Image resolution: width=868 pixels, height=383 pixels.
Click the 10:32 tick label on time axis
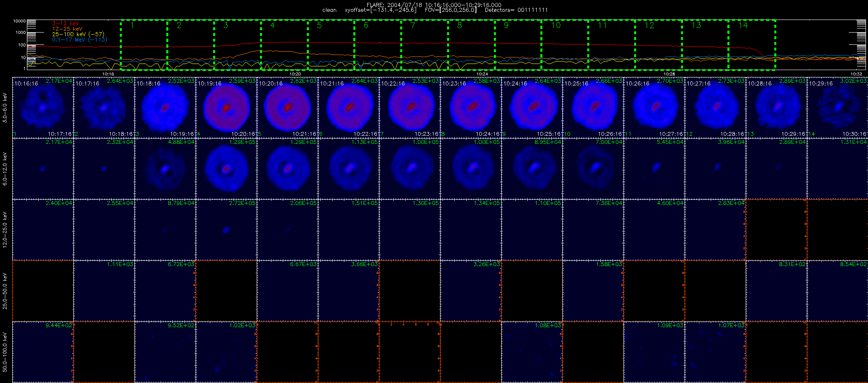click(856, 74)
